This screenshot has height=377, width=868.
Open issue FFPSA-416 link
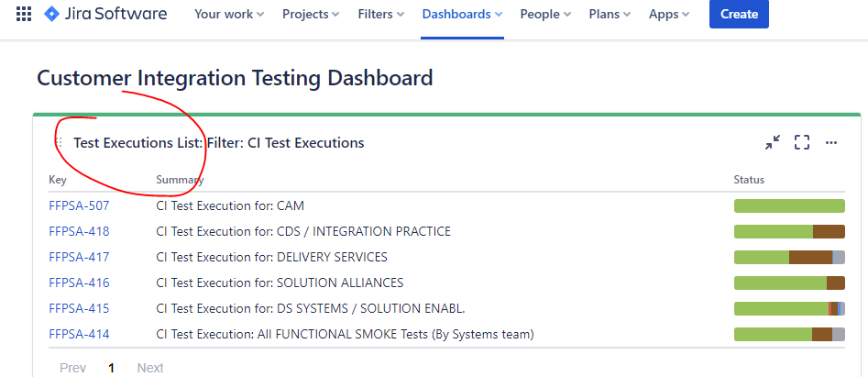click(79, 283)
